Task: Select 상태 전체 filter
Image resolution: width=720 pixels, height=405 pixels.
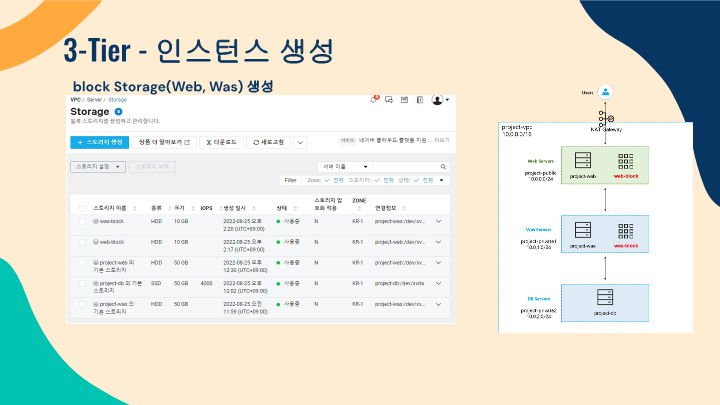Action: 423,180
